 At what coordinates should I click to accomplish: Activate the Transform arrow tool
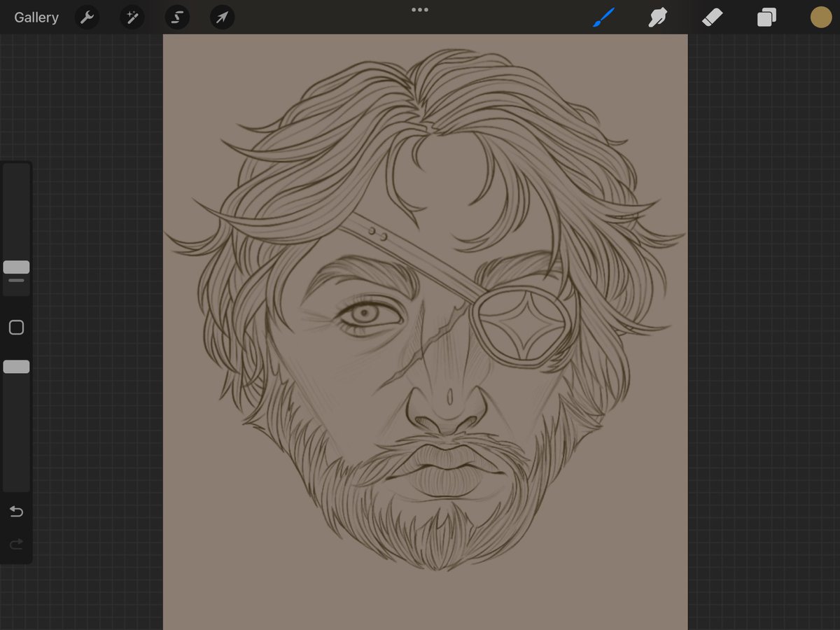tap(222, 17)
